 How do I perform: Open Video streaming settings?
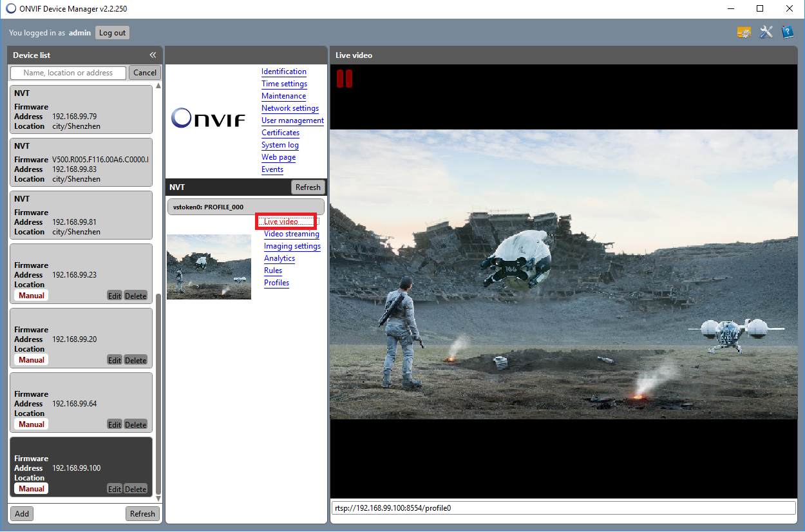[291, 234]
